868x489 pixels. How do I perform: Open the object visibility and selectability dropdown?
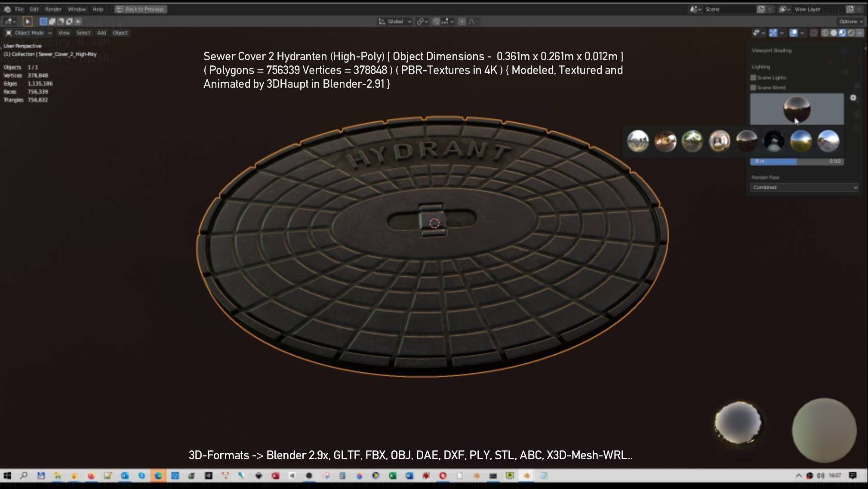click(x=759, y=33)
